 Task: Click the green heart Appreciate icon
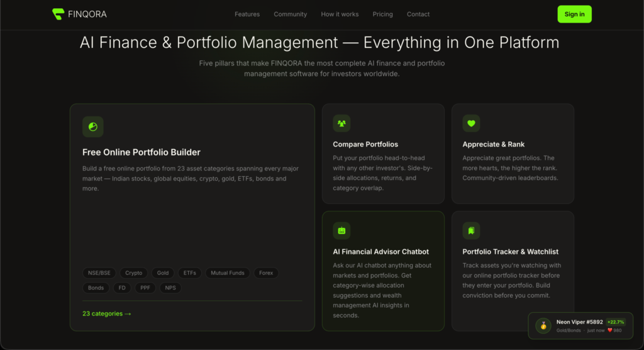pyautogui.click(x=471, y=123)
